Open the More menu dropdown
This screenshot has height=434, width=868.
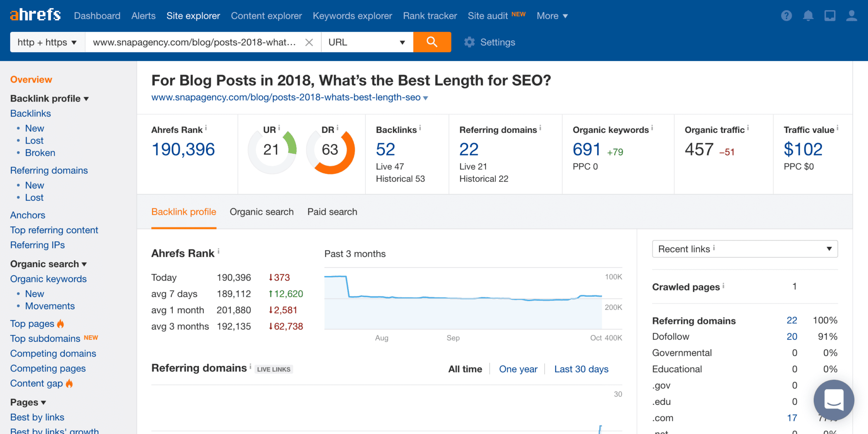tap(552, 16)
